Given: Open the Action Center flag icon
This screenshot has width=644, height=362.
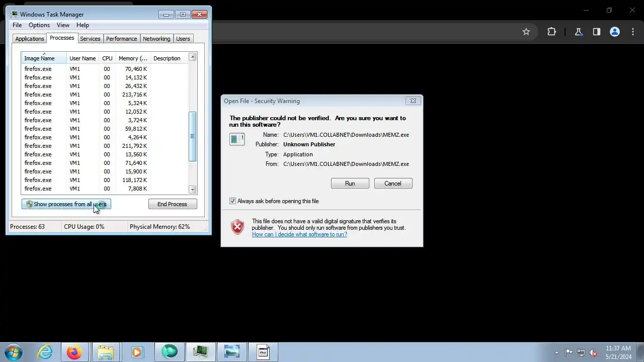Looking at the screenshot, I should (x=569, y=352).
